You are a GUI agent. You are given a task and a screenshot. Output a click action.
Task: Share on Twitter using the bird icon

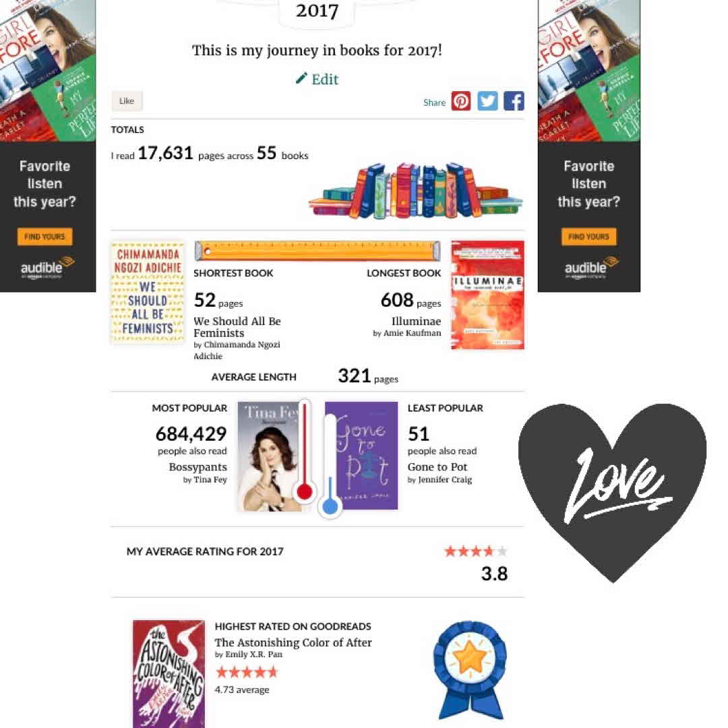pyautogui.click(x=487, y=100)
